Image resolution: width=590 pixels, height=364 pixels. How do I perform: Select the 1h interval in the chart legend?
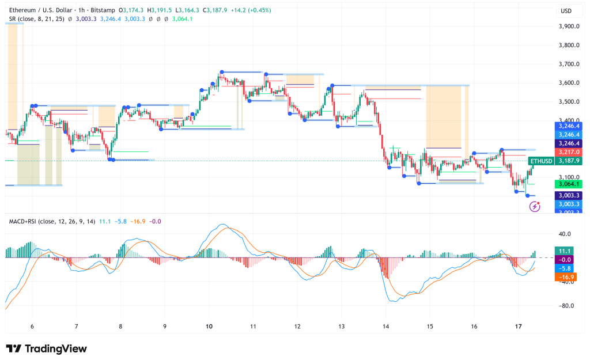point(83,10)
